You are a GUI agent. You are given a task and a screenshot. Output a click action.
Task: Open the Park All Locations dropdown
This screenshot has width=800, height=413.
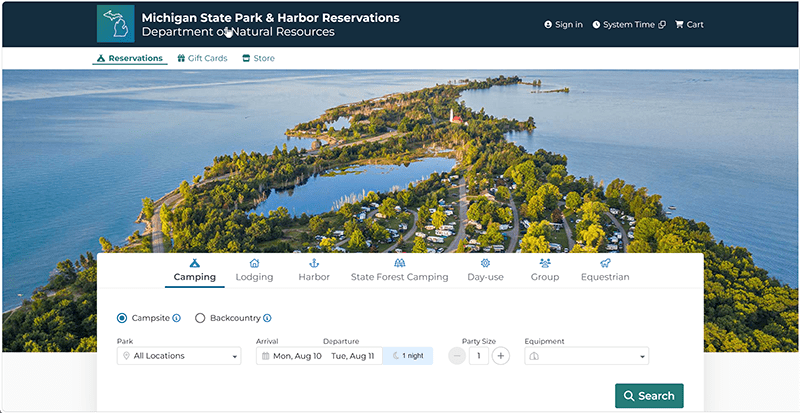[x=179, y=356]
